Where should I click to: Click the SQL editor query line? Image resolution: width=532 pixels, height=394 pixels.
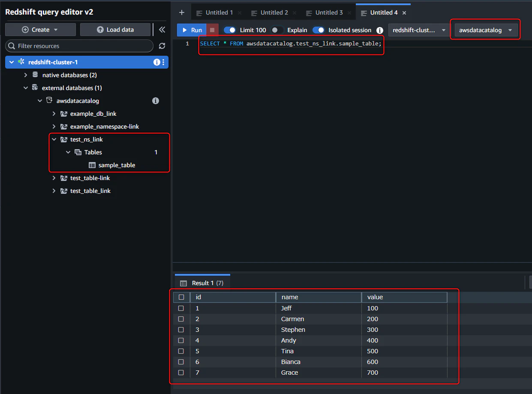(291, 44)
